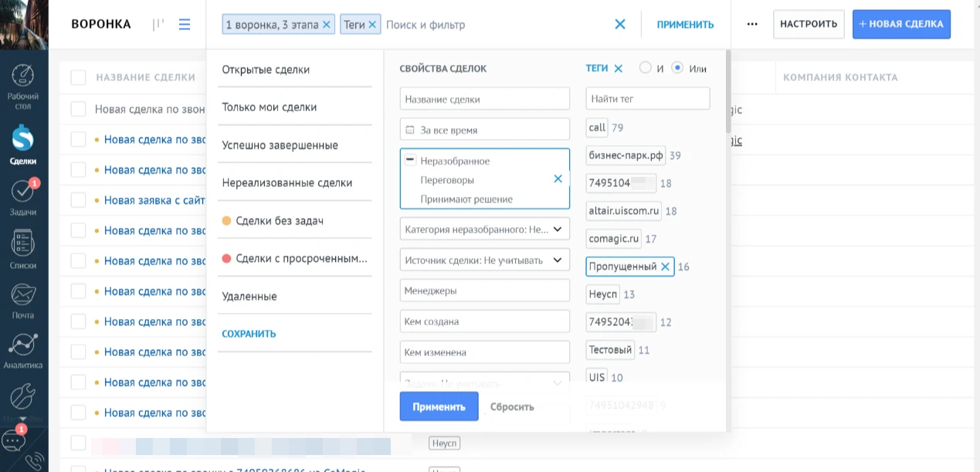Open the За все время date range picker
Screen dimensions: 980x472
coord(485,130)
